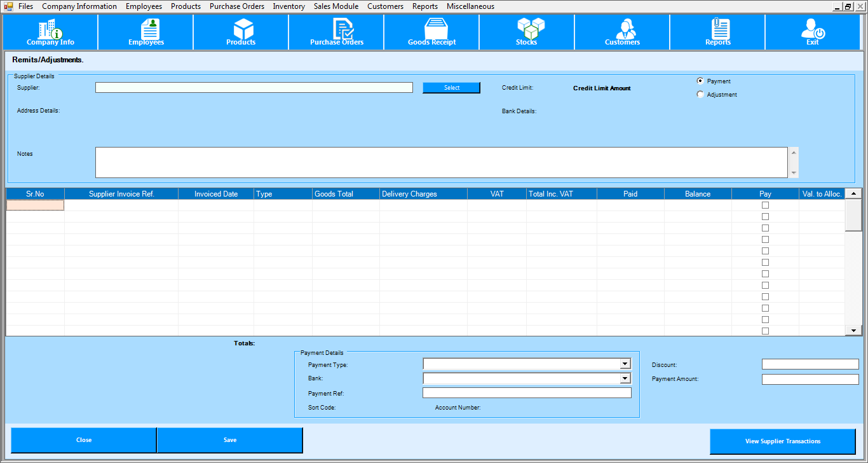Select the Payment radio button
Screen dimensions: 868x463
pos(700,81)
